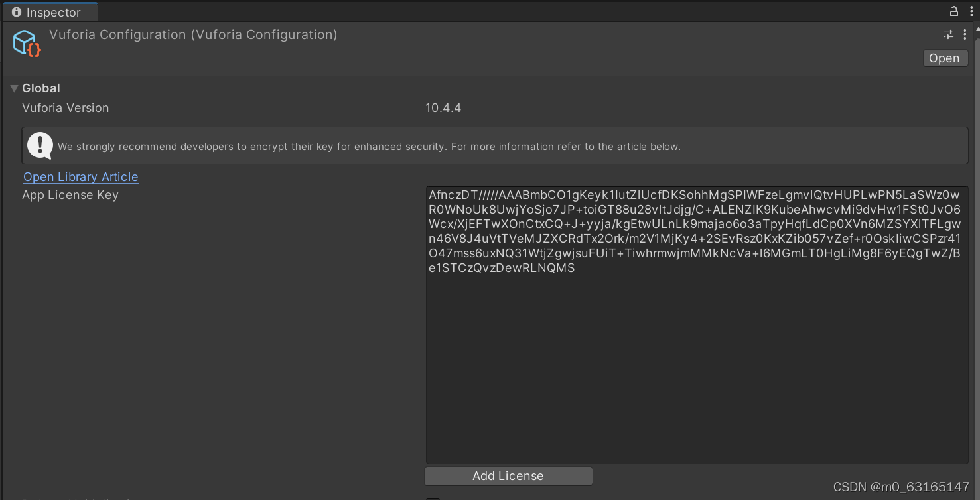980x500 pixels.
Task: Click the Vuforia Version label
Action: 65,108
